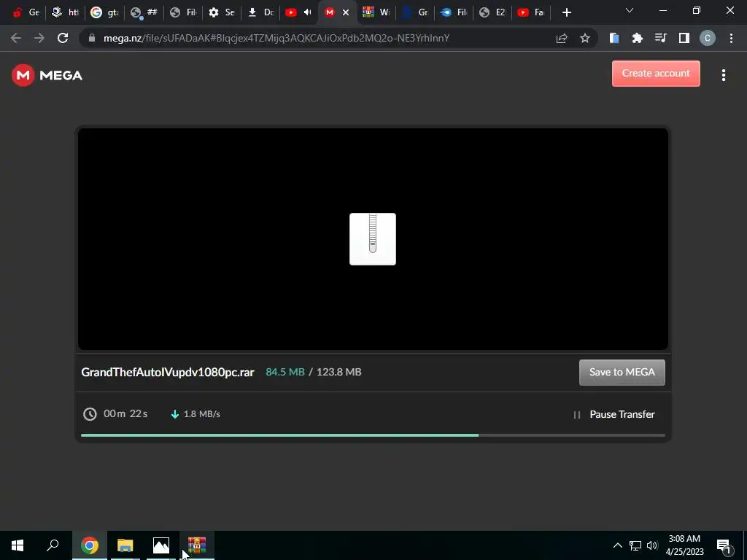Open File Explorer from the taskbar
This screenshot has width=747, height=560.
tap(125, 545)
